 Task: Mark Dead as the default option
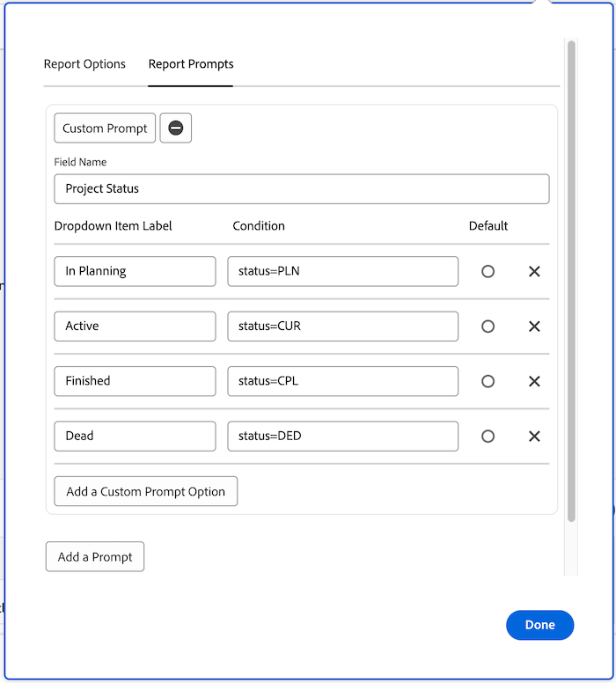pyautogui.click(x=488, y=437)
